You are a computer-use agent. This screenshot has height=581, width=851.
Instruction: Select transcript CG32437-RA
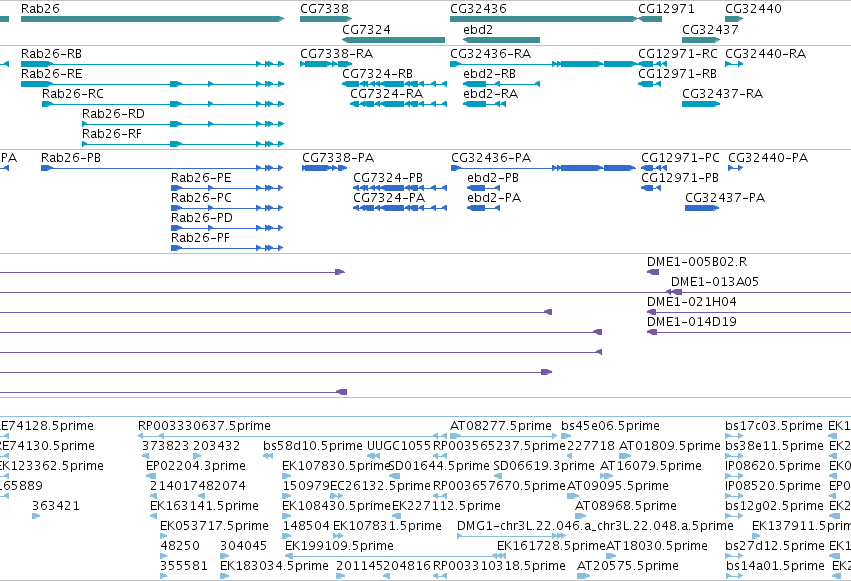[701, 104]
